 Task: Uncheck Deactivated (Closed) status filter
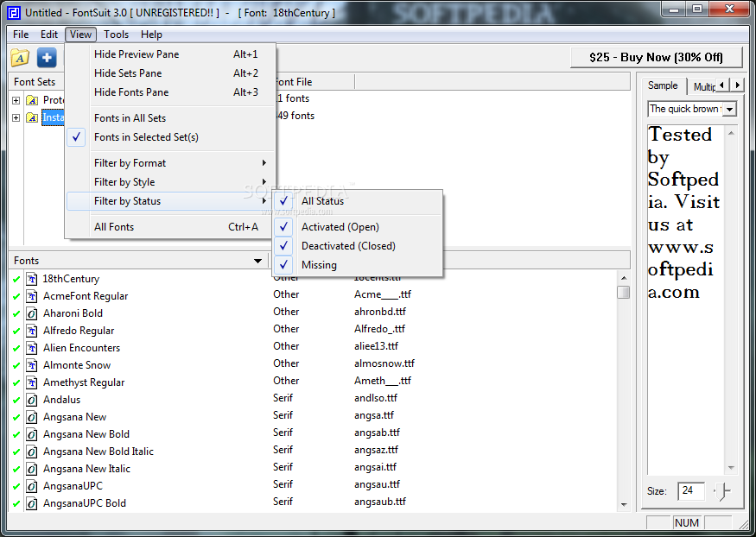pyautogui.click(x=358, y=246)
